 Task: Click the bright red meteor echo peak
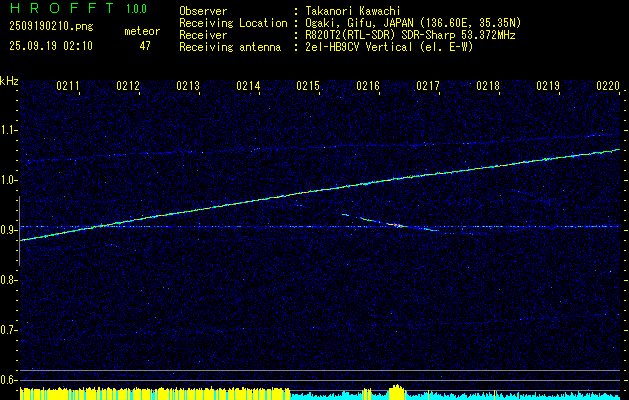(397, 225)
